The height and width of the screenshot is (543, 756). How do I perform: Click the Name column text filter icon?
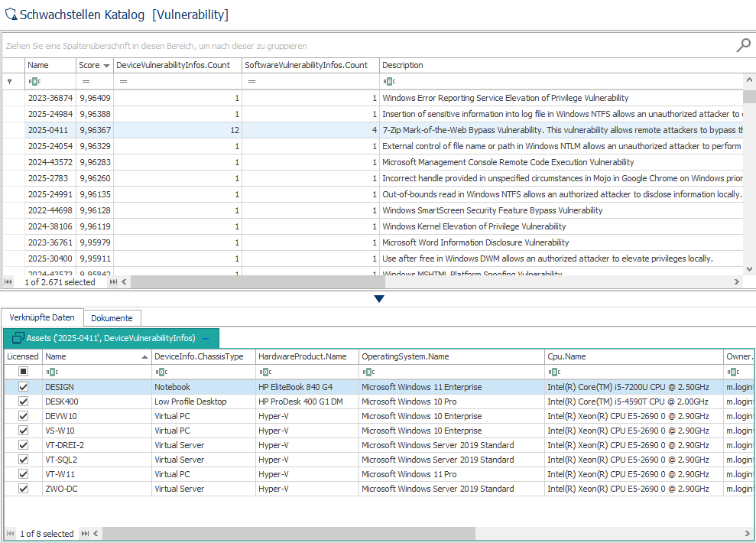click(34, 81)
